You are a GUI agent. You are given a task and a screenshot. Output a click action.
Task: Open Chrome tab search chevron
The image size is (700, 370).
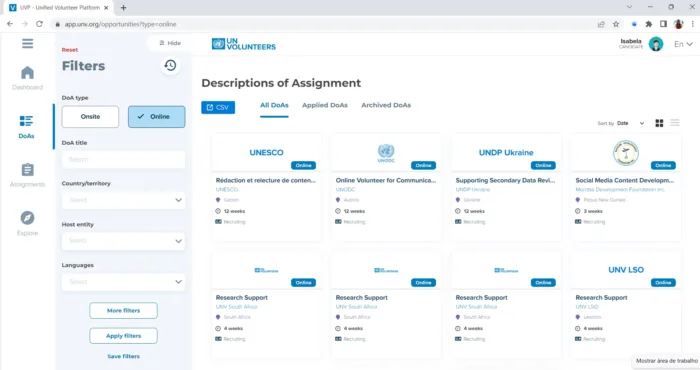(629, 7)
